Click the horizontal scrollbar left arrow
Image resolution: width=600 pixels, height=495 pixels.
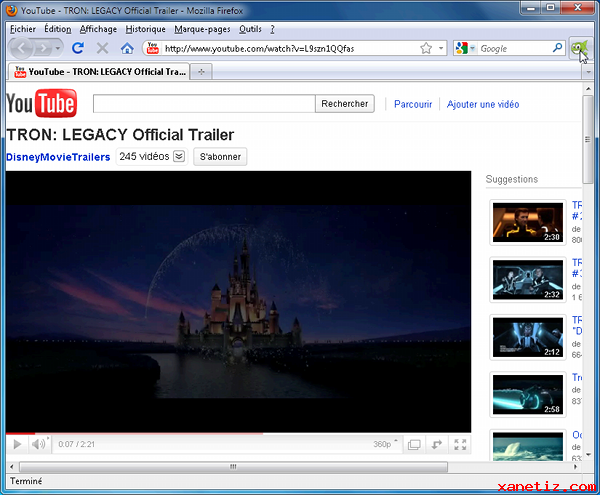[12, 467]
